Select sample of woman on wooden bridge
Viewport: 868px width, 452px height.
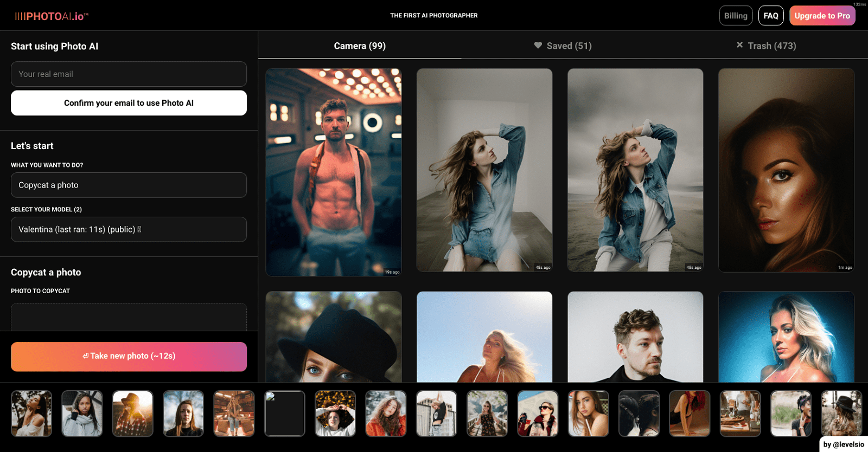tap(487, 414)
